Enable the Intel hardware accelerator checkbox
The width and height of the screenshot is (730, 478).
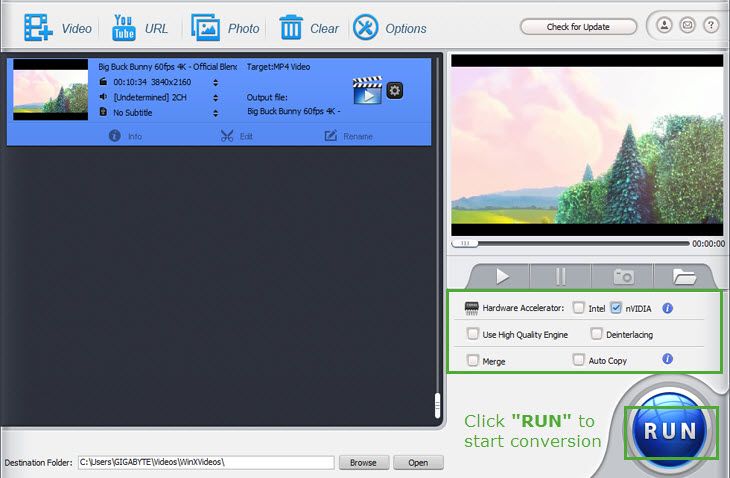[x=579, y=308]
